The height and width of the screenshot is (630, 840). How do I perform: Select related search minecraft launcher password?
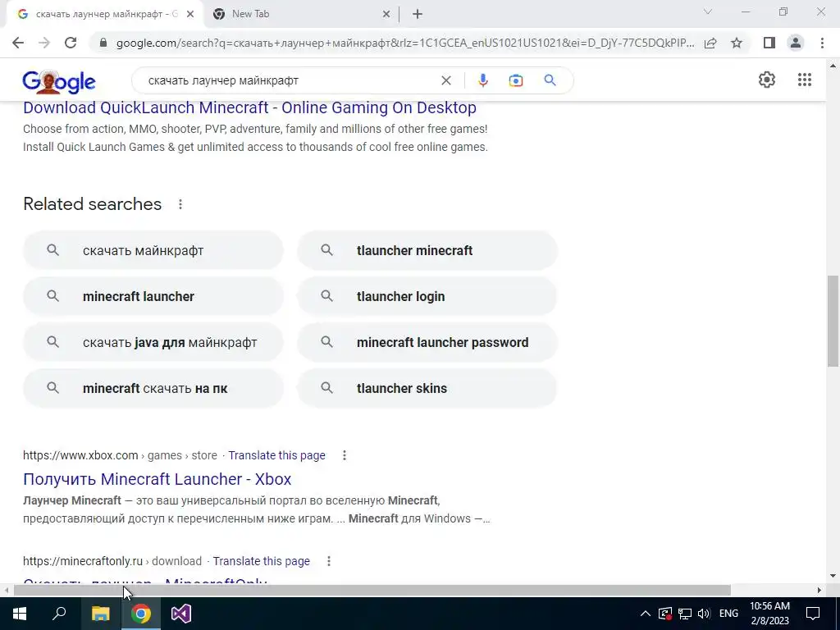tap(427, 342)
